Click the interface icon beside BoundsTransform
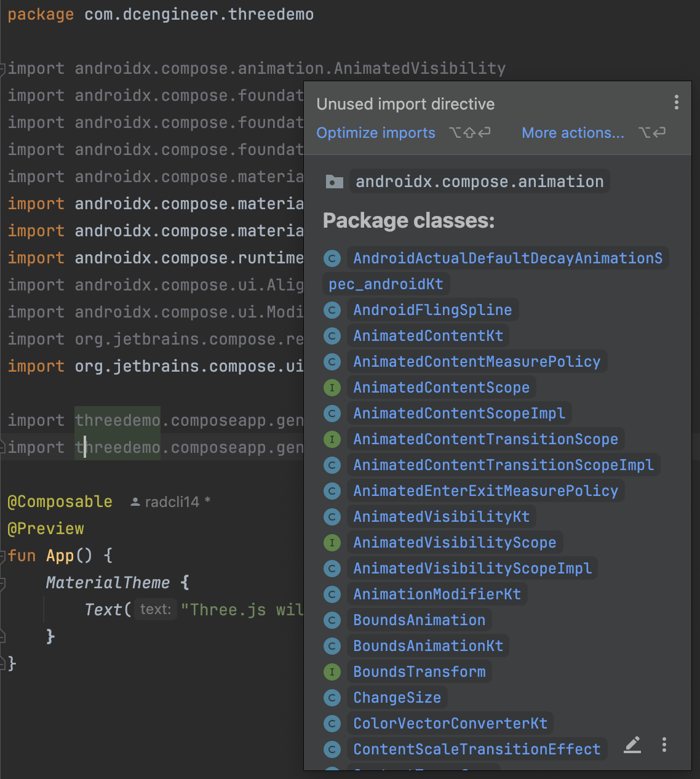The height and width of the screenshot is (779, 700). click(332, 672)
